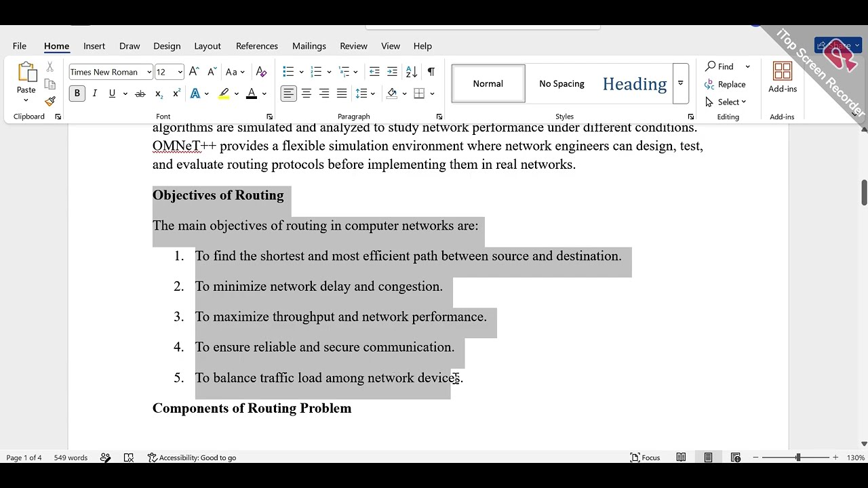Switch to Read Mode view

tap(681, 457)
